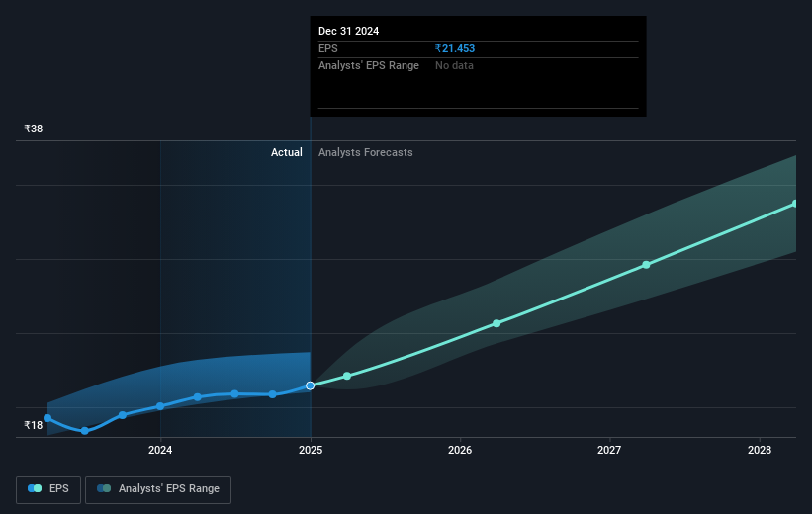Click the 'Analysts Forecasts' label
Image resolution: width=812 pixels, height=514 pixels.
tap(366, 152)
